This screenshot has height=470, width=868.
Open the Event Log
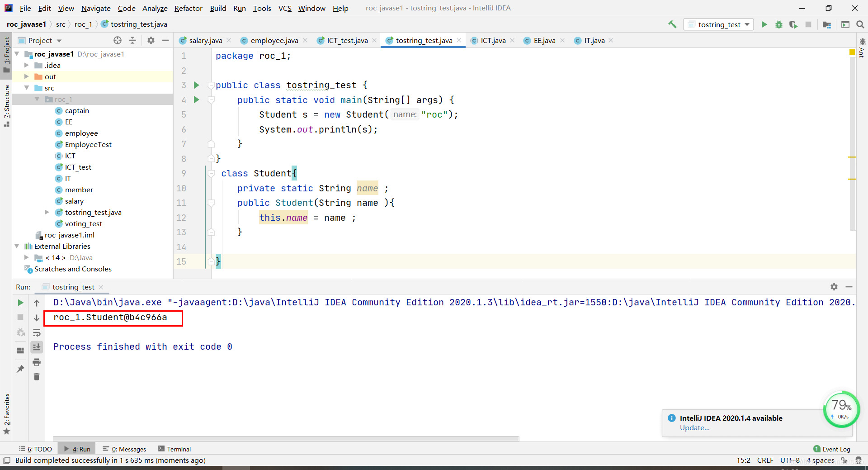pos(832,449)
